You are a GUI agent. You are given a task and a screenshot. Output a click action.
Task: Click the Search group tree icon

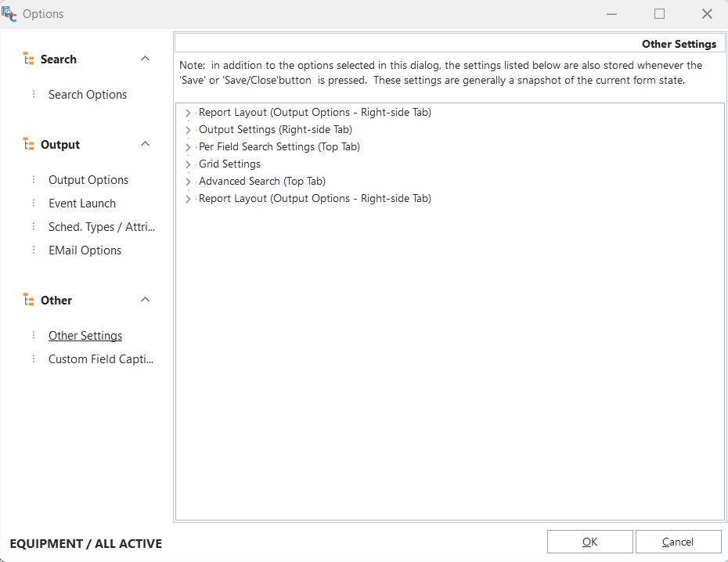point(29,59)
